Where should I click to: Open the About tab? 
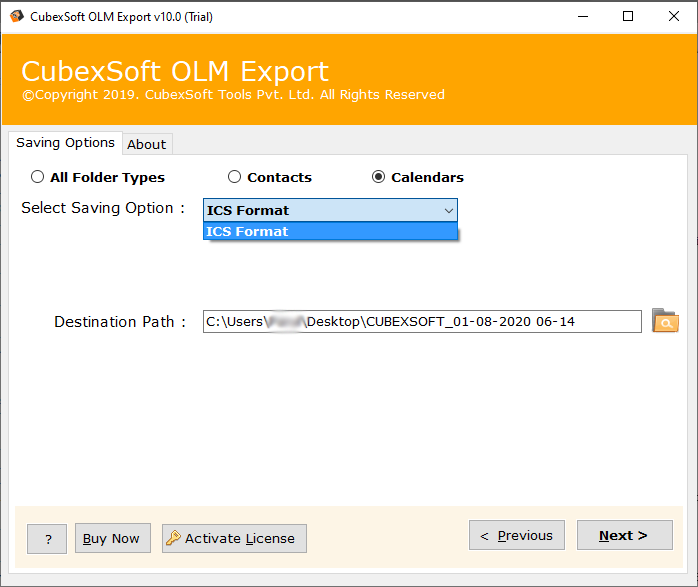[x=147, y=144]
